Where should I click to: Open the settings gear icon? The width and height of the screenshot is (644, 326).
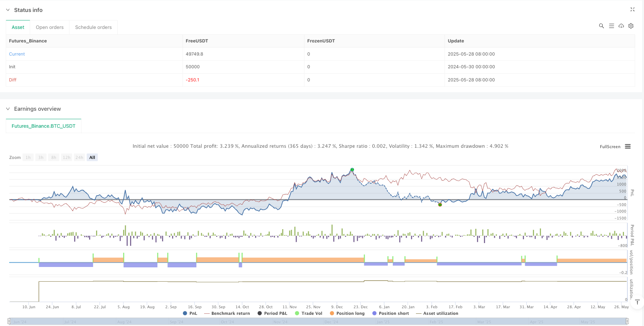coord(631,26)
